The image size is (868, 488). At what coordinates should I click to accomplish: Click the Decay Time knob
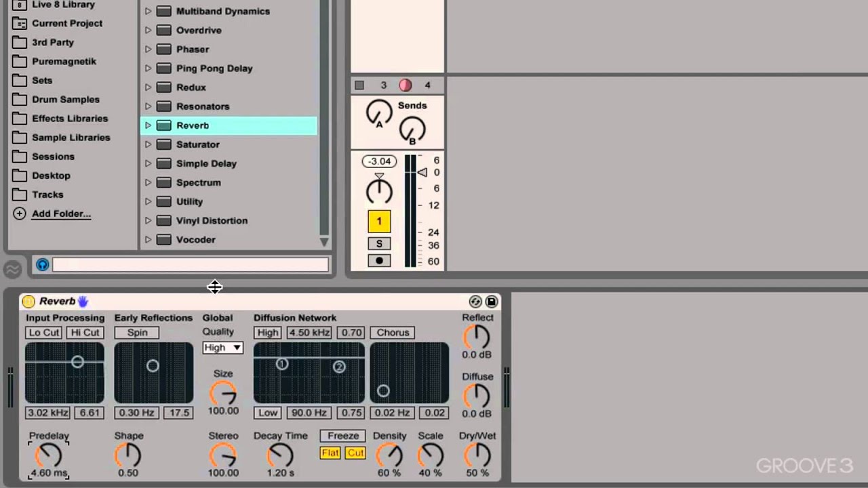(280, 455)
